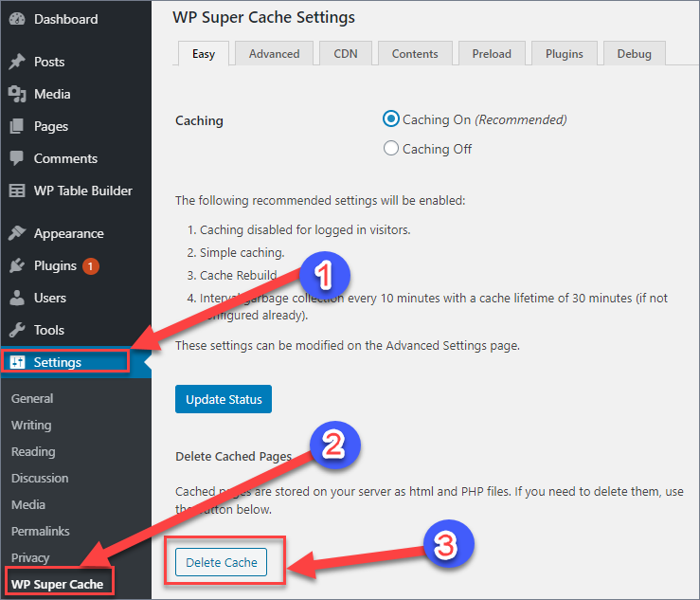Click the WP Table Builder grid icon
Viewport: 700px width, 600px height.
pyautogui.click(x=17, y=191)
